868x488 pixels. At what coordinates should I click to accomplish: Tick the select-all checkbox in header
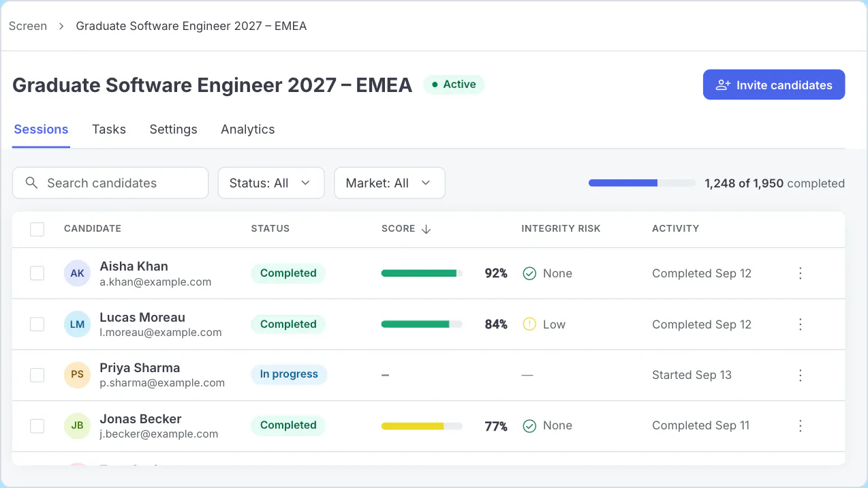pos(37,229)
